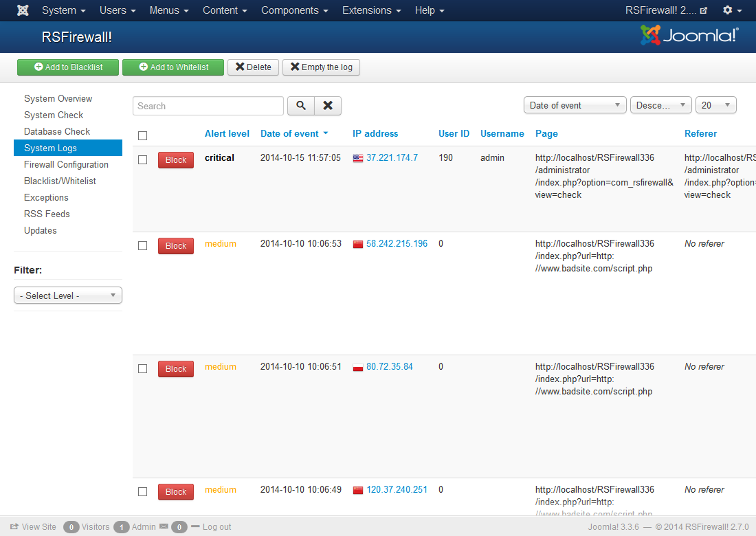Sort by IP address column header

(x=375, y=133)
